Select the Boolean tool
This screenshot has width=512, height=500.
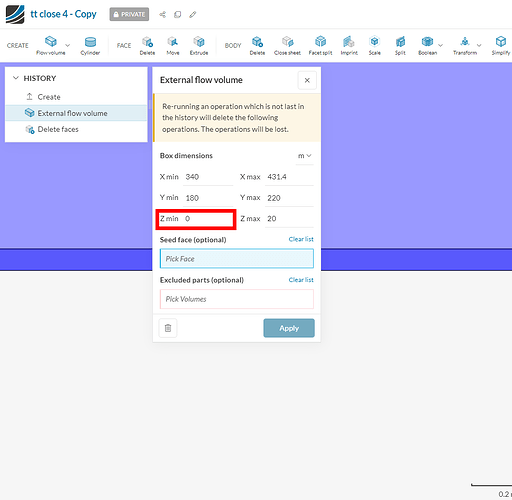pyautogui.click(x=428, y=46)
